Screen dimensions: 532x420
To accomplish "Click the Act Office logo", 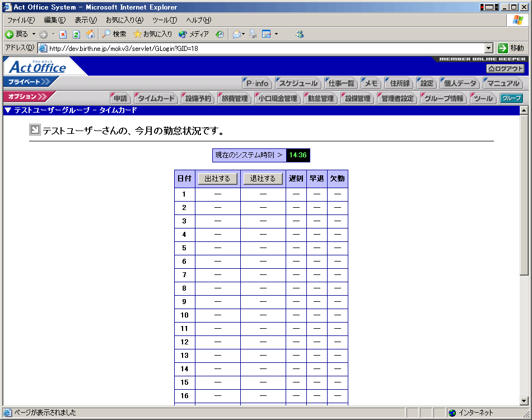I will pos(38,67).
